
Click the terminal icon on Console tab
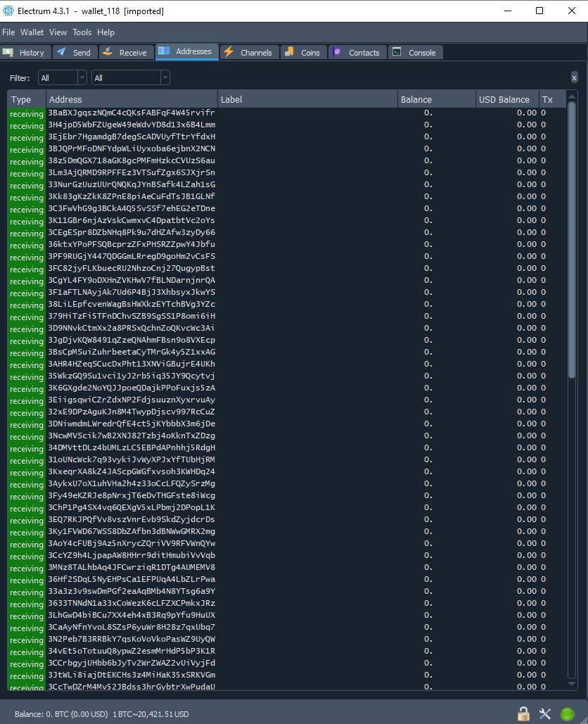(x=398, y=51)
